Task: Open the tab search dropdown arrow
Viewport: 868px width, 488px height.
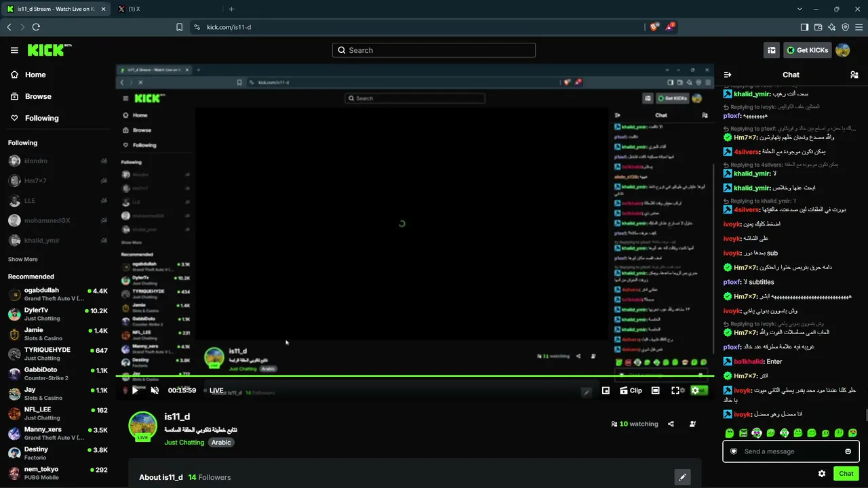Action: [800, 9]
